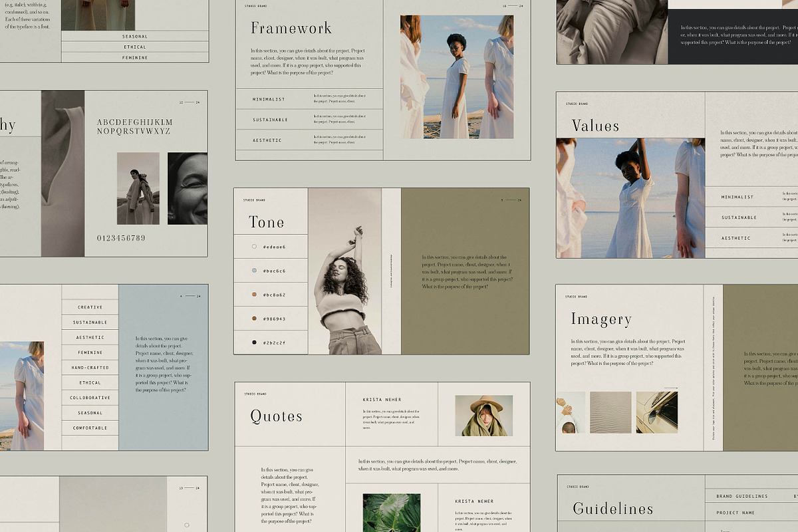The image size is (798, 532).
Task: Open the sand texture thumbnail on Imagery slide
Action: click(x=610, y=412)
